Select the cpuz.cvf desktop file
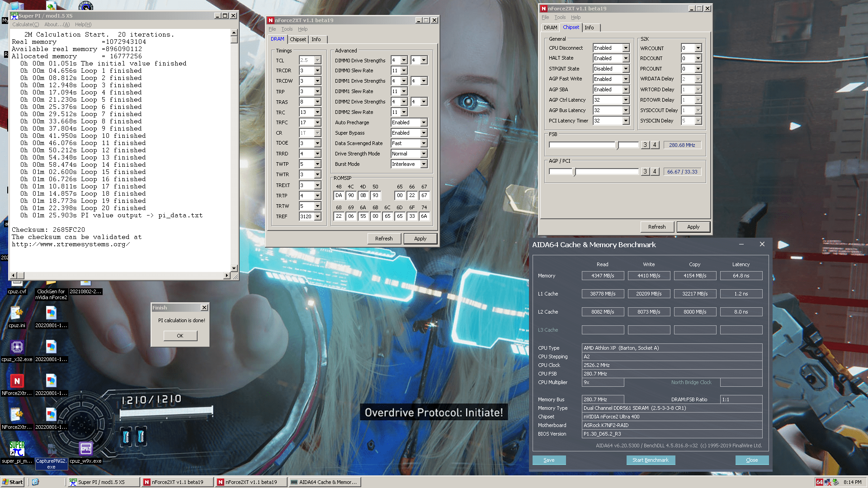 [x=17, y=288]
